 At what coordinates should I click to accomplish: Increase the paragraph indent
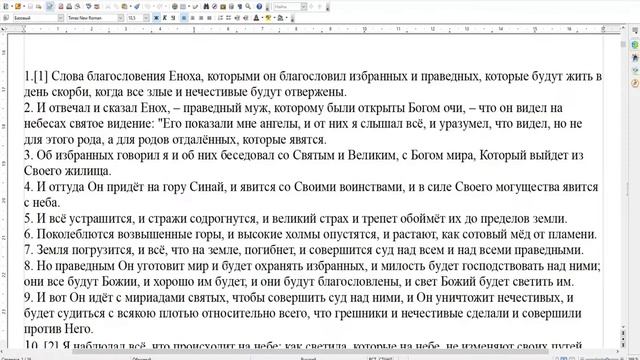click(x=245, y=18)
